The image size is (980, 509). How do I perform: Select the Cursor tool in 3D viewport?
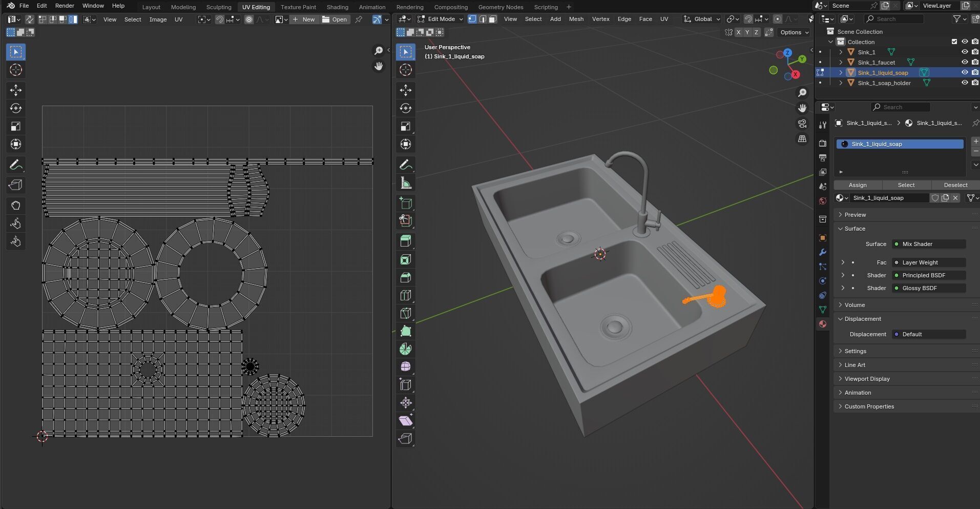click(406, 70)
